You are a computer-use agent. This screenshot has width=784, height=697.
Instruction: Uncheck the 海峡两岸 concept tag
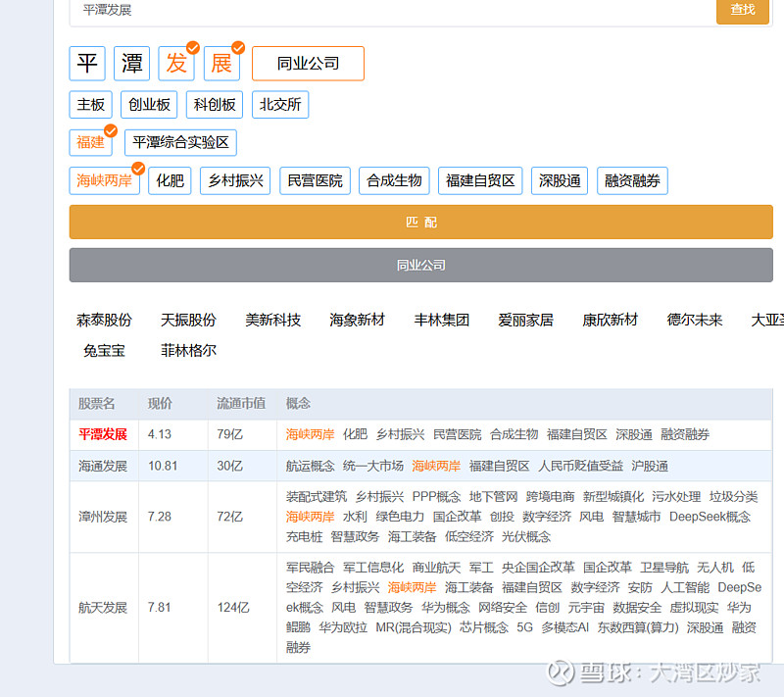tap(104, 180)
